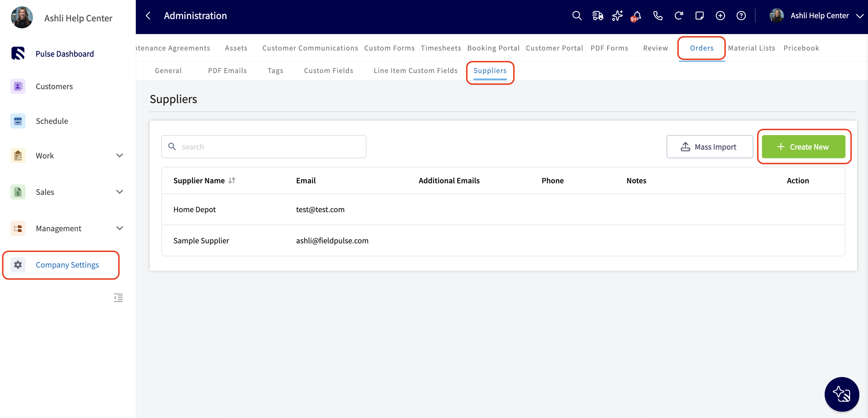Screen dimensions: 868x418
Task: Click the Mass Import button
Action: pyautogui.click(x=710, y=147)
